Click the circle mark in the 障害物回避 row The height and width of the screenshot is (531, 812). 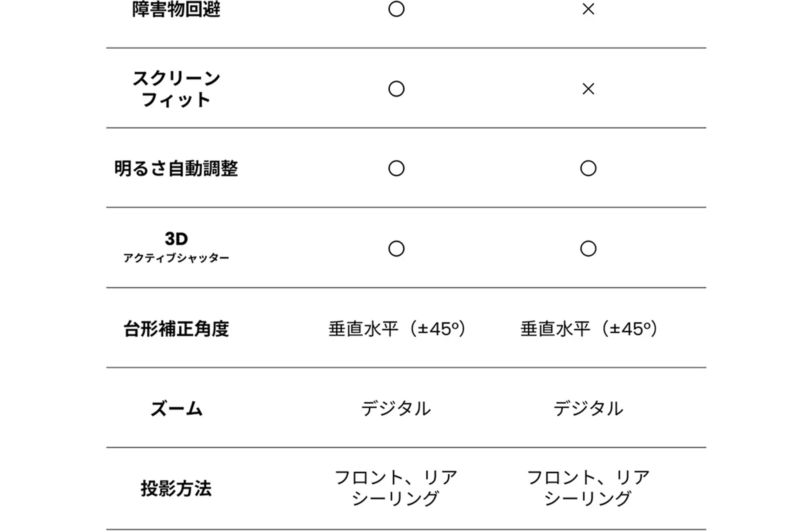point(396,9)
